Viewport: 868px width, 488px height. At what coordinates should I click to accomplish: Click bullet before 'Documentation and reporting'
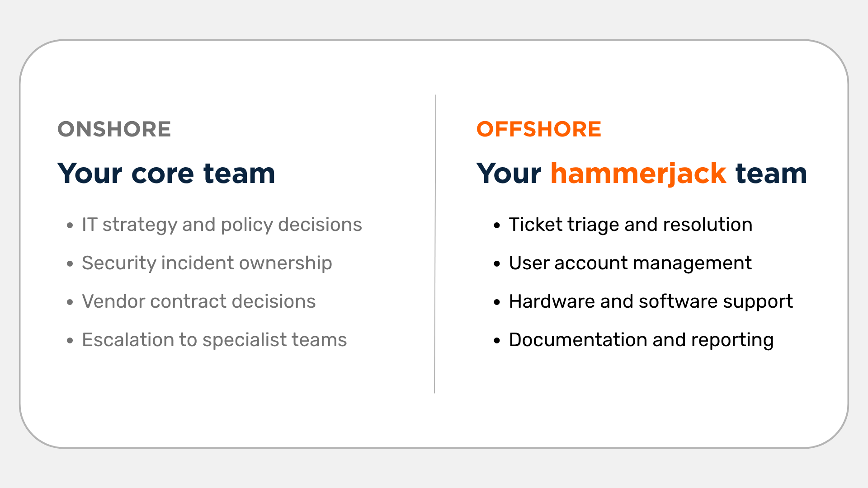[x=497, y=340]
